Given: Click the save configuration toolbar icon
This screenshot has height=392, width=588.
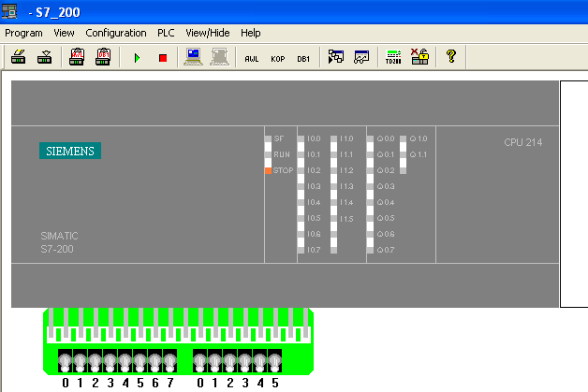Looking at the screenshot, I should 45,57.
